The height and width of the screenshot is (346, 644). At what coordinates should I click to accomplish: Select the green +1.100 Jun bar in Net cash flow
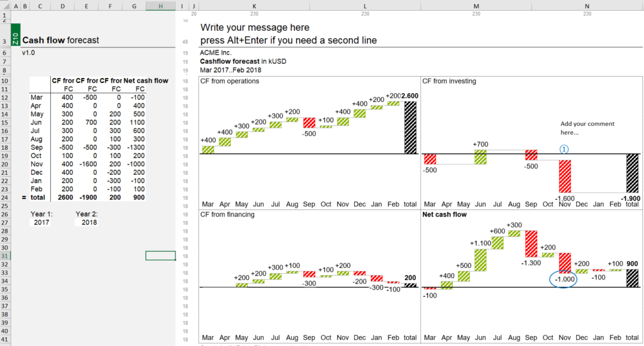pos(480,260)
